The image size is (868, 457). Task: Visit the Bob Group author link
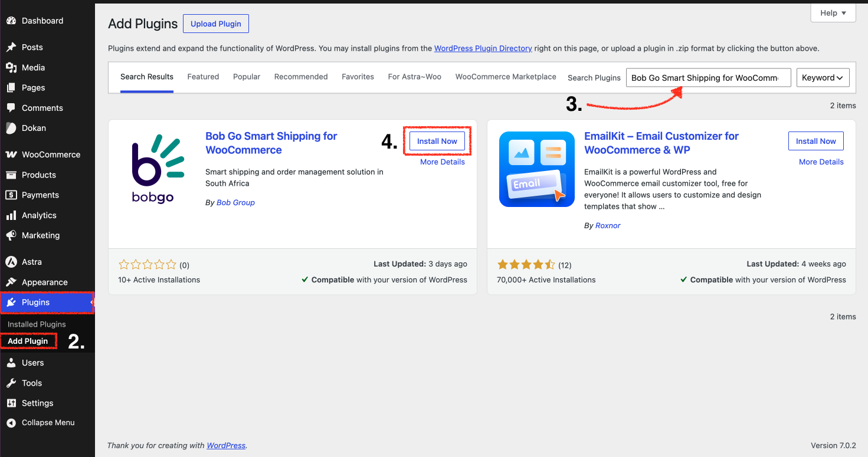coord(236,203)
